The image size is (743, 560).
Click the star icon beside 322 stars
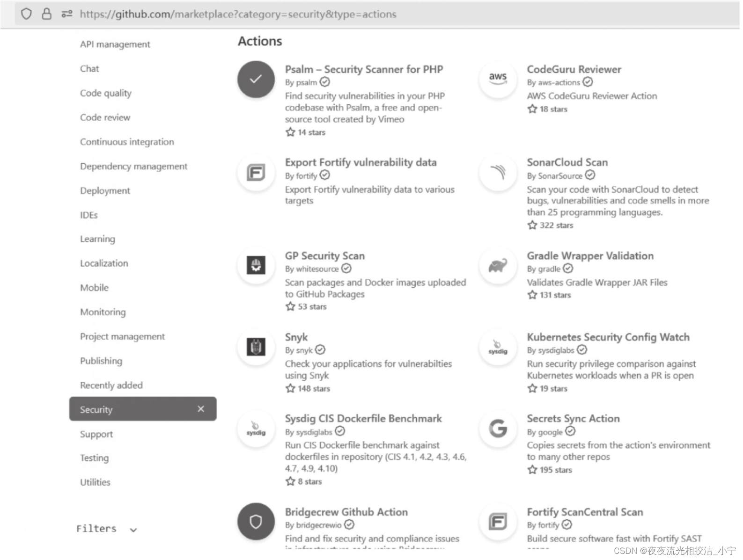pyautogui.click(x=532, y=225)
